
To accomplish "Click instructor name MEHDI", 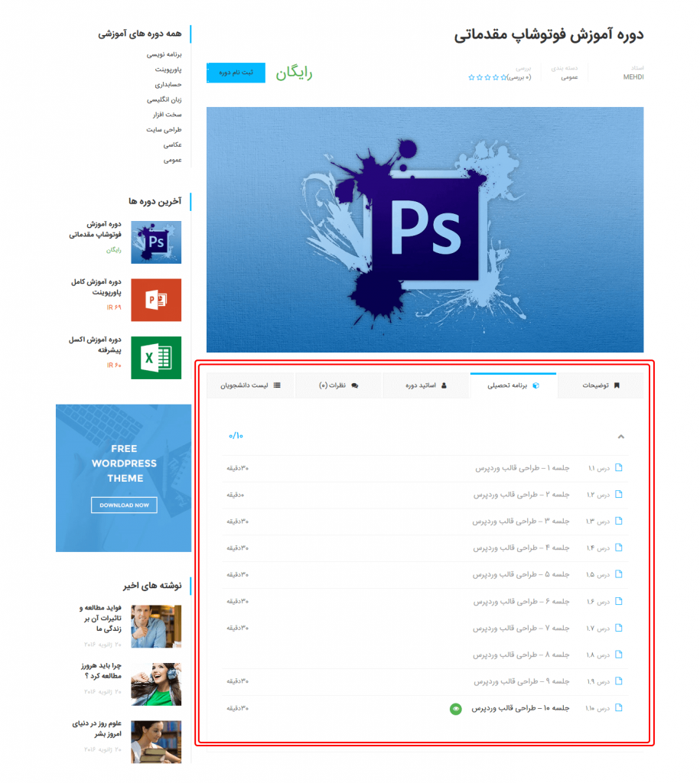I will [x=633, y=77].
